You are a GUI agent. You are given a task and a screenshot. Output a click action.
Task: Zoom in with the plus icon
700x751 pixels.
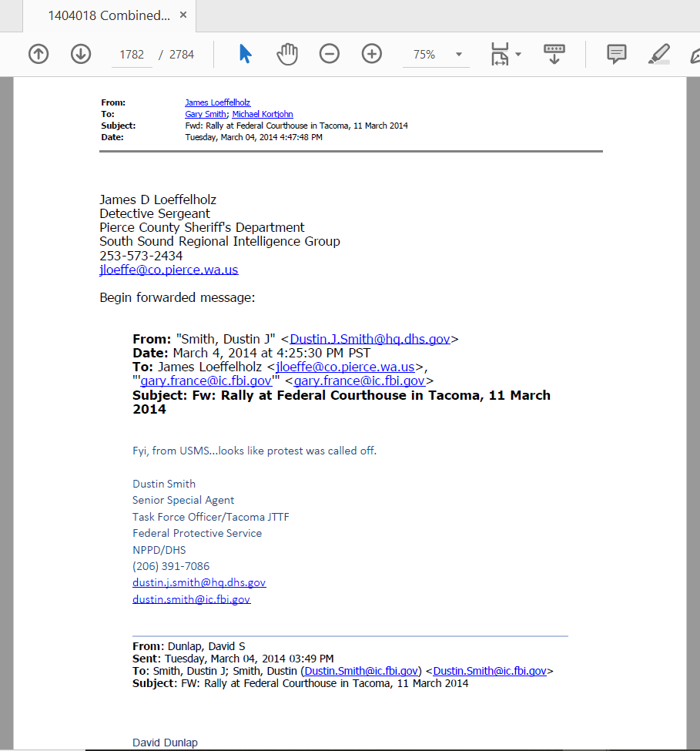click(372, 54)
